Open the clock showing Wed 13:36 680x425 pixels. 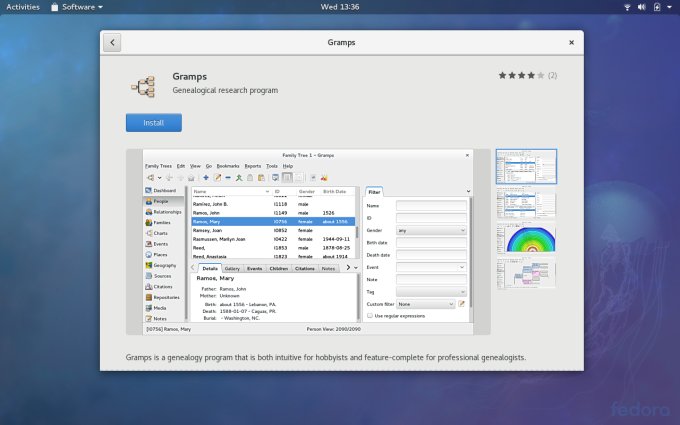340,7
